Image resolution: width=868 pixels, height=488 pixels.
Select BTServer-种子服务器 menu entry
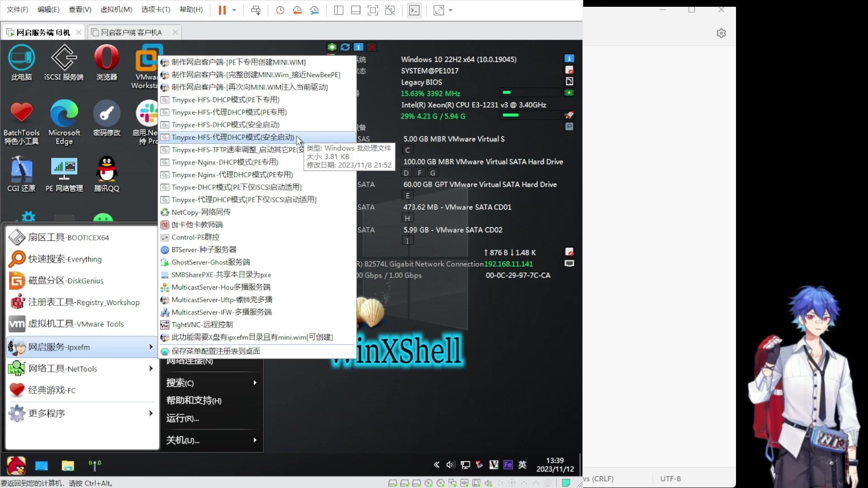(x=257, y=249)
